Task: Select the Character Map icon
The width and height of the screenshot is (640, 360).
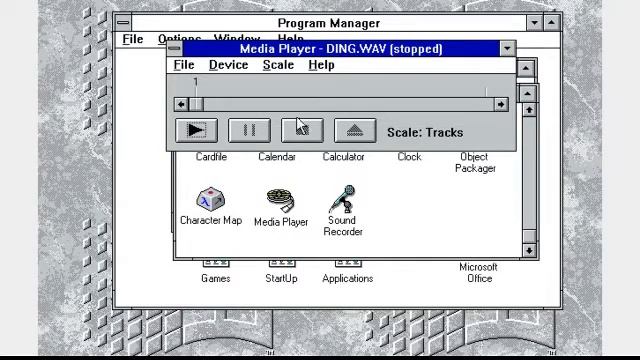Action: 211,206
